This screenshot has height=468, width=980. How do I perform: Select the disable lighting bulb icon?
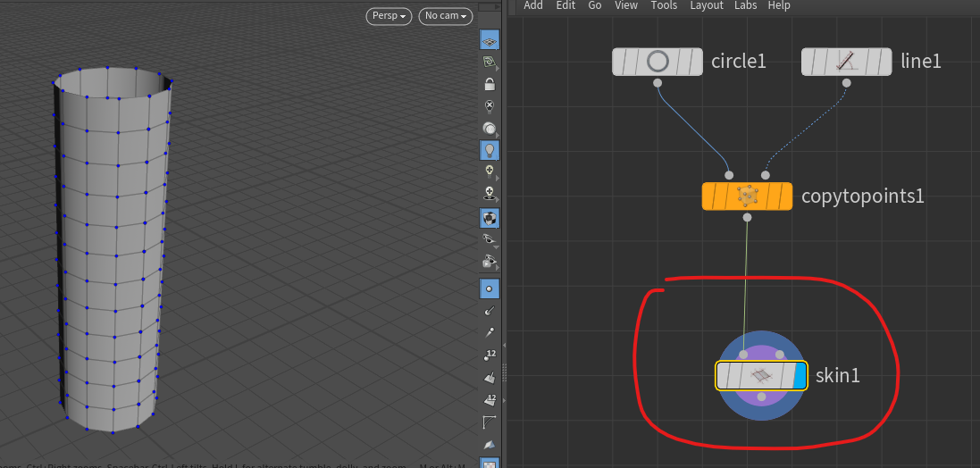pyautogui.click(x=490, y=106)
